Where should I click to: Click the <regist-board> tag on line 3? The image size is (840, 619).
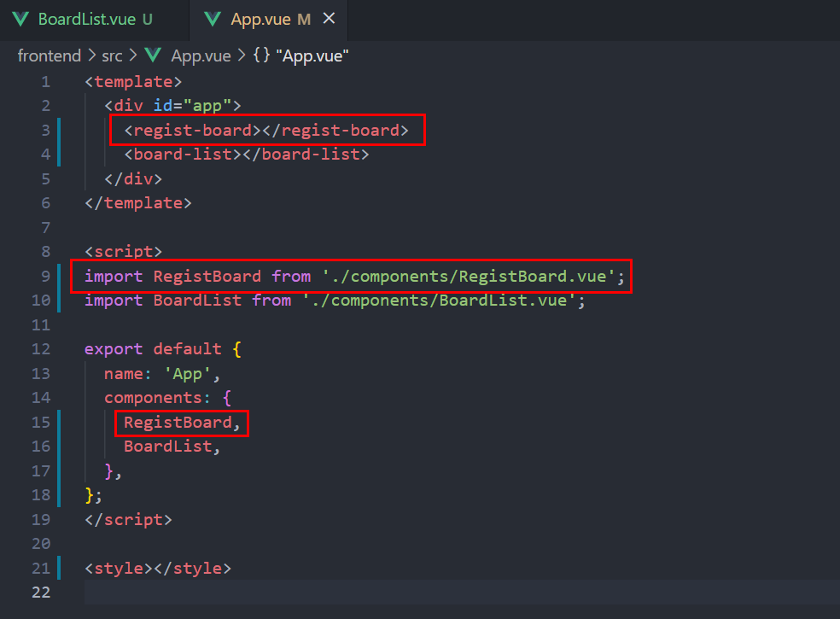[193, 131]
